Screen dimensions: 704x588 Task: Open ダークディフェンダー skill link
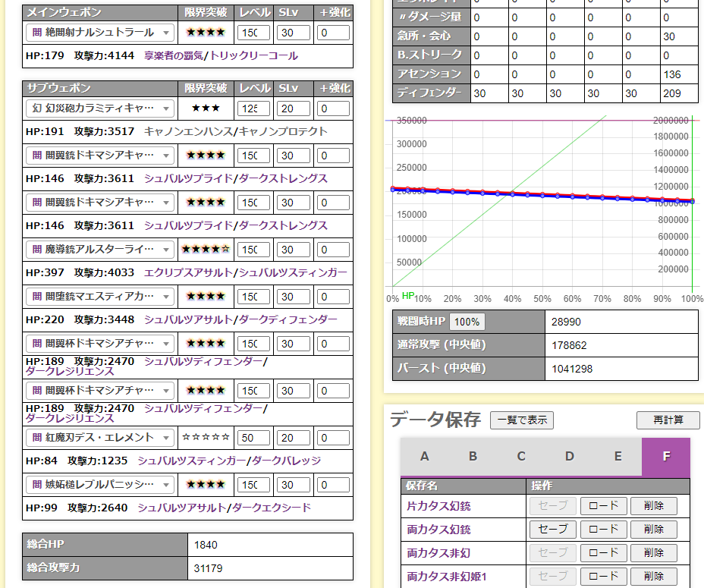(288, 320)
